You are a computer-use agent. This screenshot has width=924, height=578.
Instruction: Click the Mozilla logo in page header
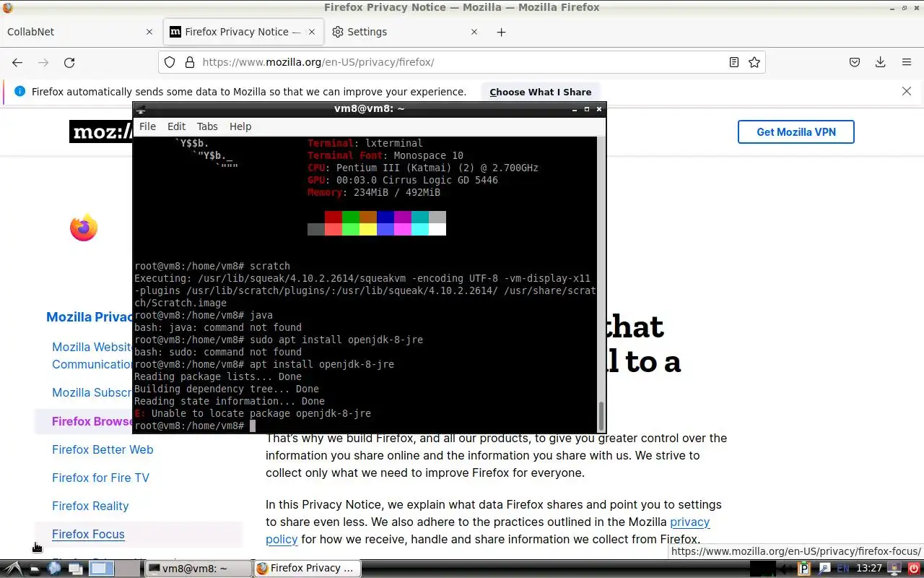point(101,131)
